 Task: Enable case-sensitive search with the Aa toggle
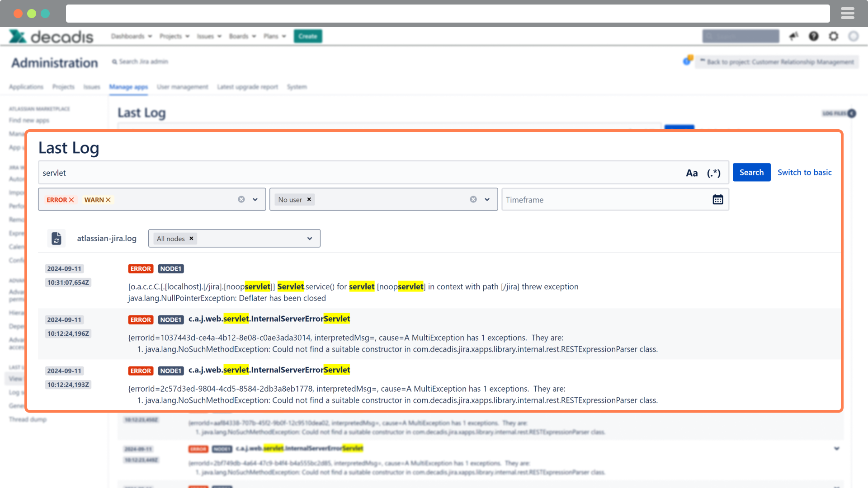[692, 173]
